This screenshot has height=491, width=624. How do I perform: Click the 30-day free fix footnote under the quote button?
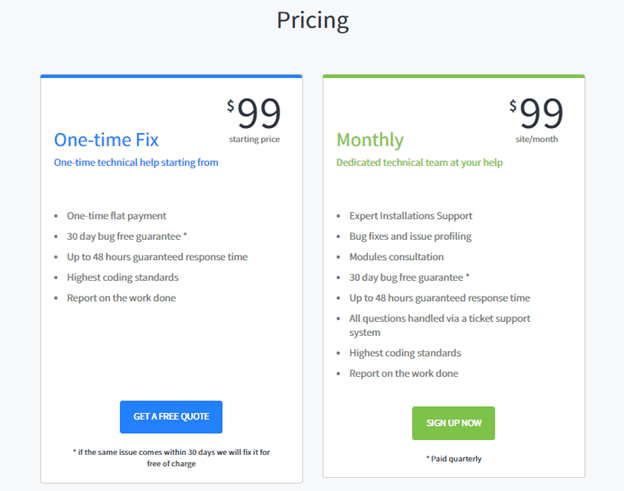point(171,458)
